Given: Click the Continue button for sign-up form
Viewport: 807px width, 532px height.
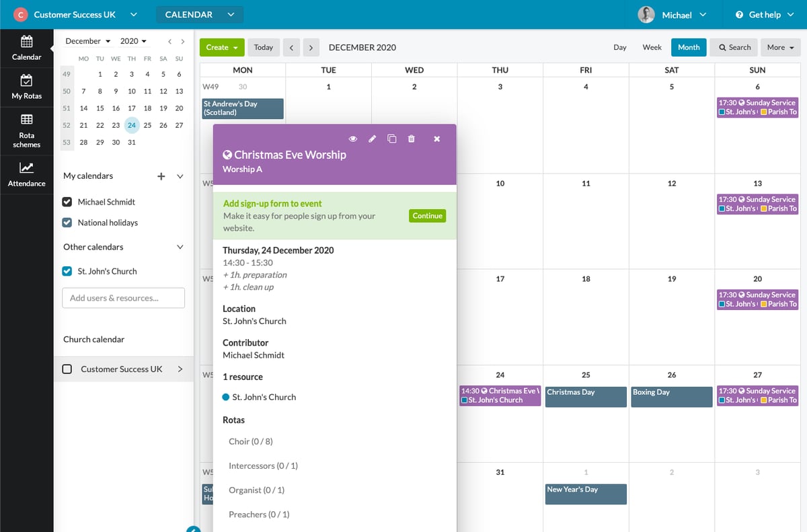Looking at the screenshot, I should [x=426, y=216].
